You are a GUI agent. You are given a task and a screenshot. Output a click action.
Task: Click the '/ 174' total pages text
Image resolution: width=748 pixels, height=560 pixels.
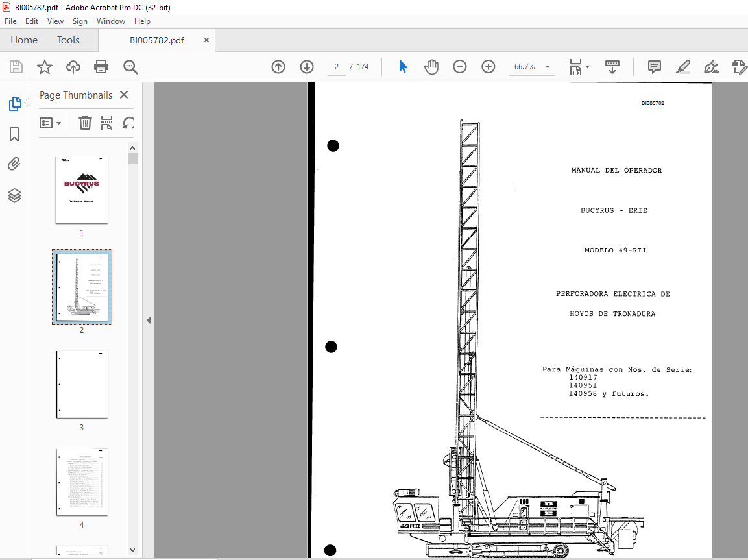(359, 67)
